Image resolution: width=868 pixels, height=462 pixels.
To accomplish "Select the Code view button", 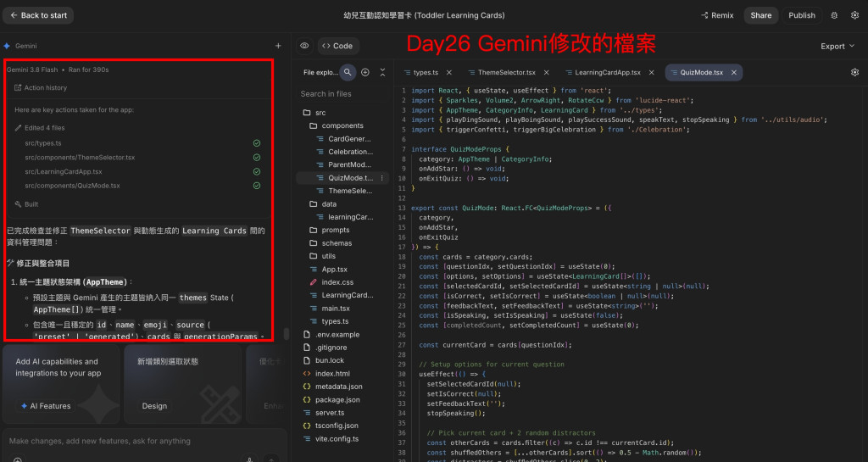I will click(x=337, y=46).
